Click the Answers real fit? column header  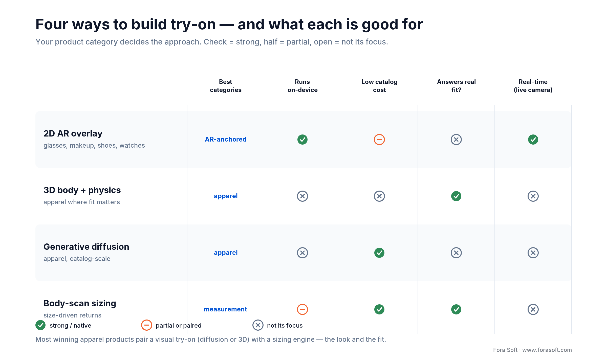456,86
